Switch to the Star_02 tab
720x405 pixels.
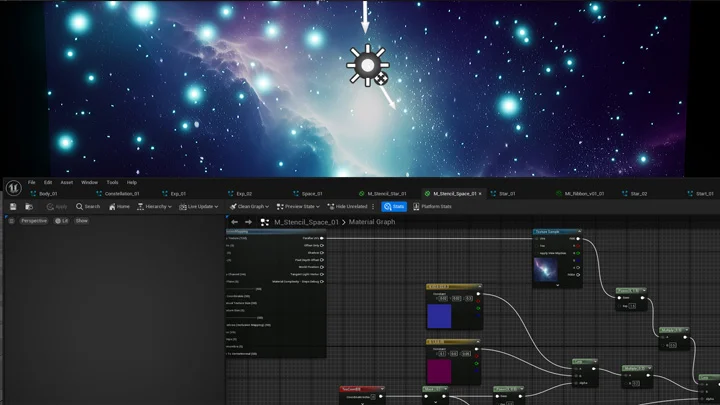[x=635, y=194]
